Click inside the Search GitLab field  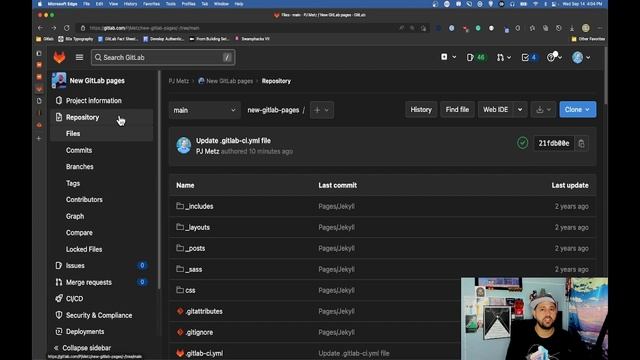tap(163, 58)
